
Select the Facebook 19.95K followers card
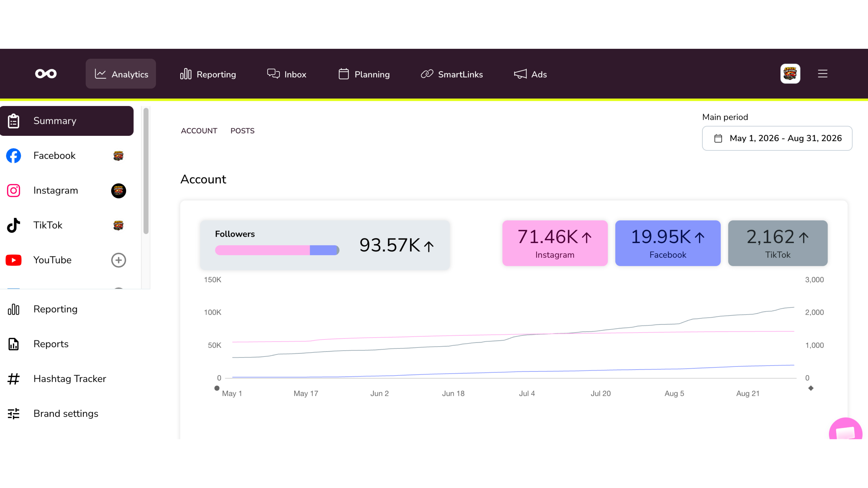pos(668,243)
